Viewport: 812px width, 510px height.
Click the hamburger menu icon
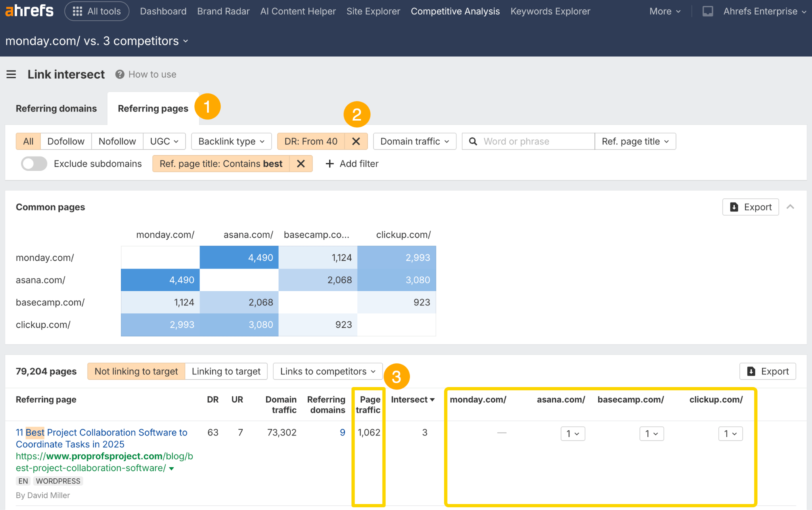tap(11, 74)
